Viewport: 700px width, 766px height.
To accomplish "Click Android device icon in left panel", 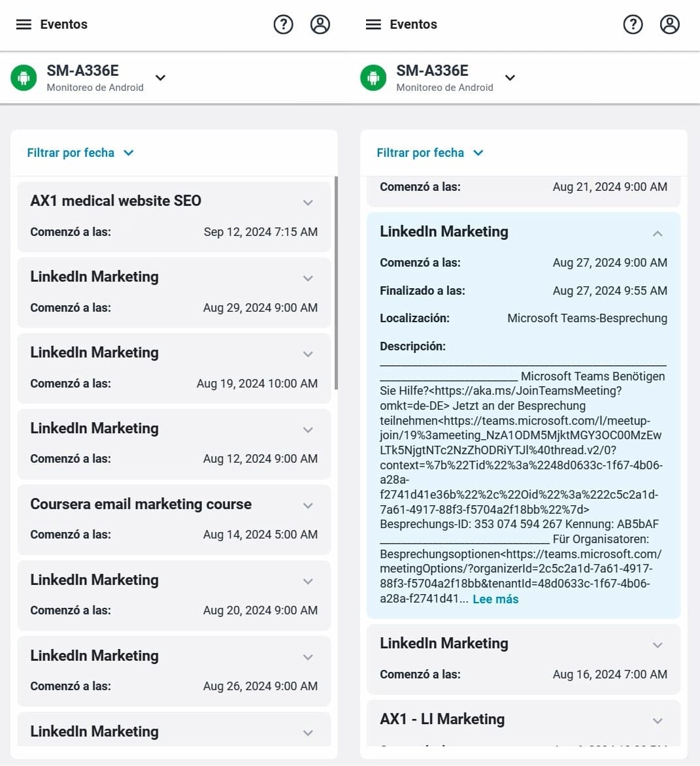I will pos(24,78).
